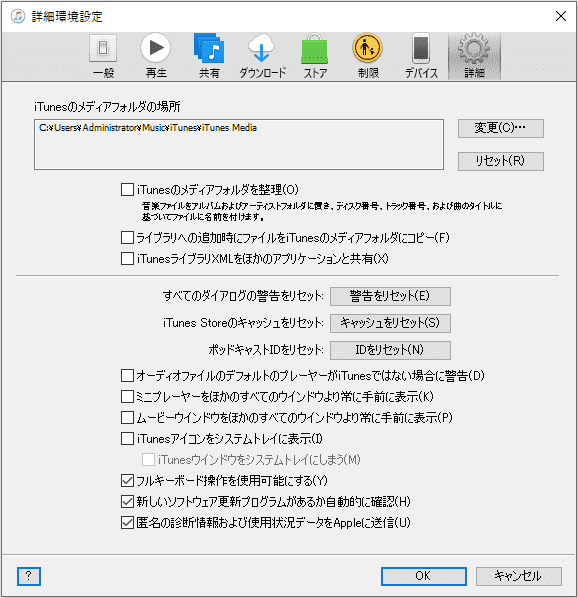Open the 制限 parental restrictions icon
Viewport: 578px width, 598px height.
(367, 48)
